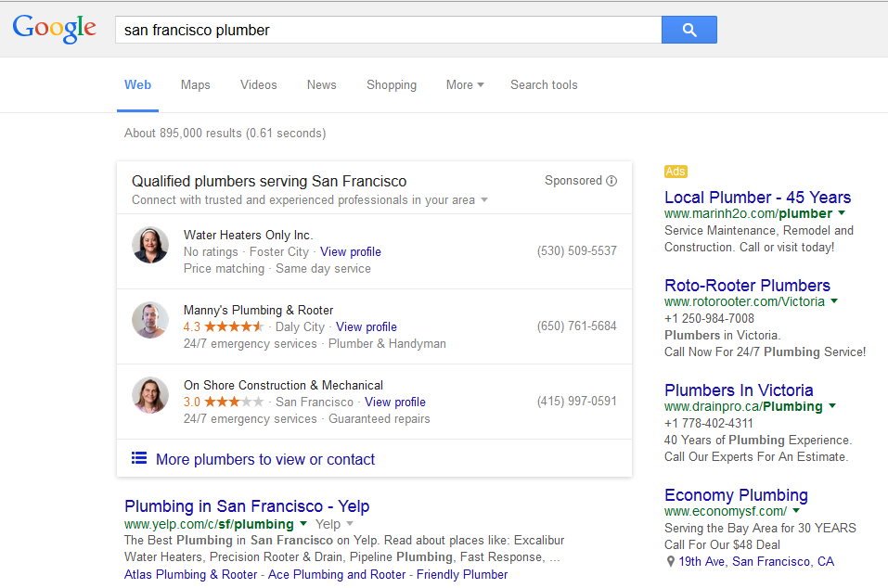Click the map pin icon near 19th Ave

click(x=671, y=561)
